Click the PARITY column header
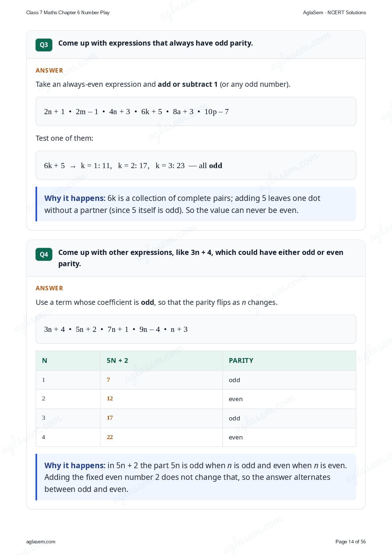The height and width of the screenshot is (555, 392). coord(289,361)
